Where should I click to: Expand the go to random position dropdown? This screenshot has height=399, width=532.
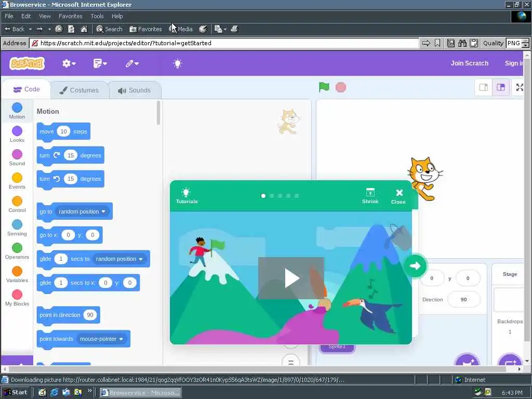pyautogui.click(x=82, y=211)
